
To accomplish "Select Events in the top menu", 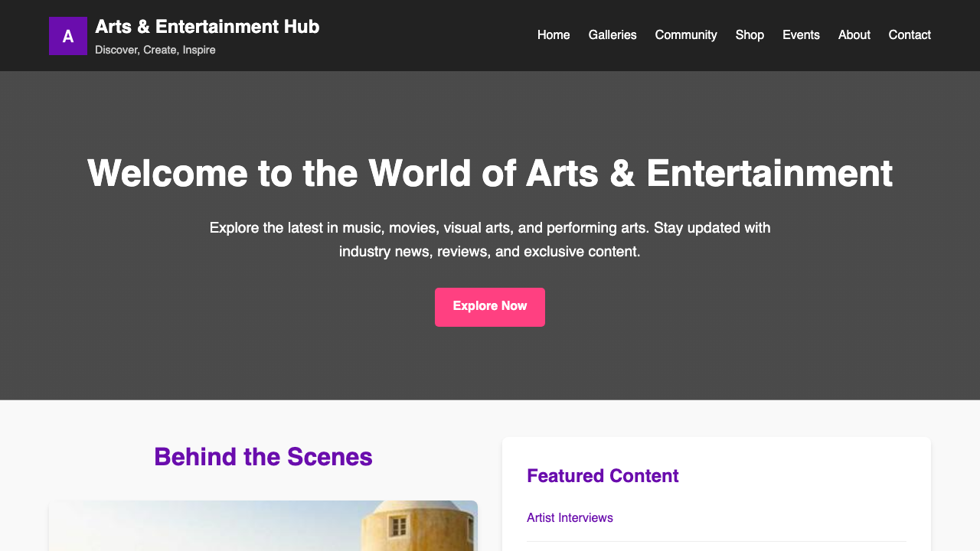I will [801, 34].
